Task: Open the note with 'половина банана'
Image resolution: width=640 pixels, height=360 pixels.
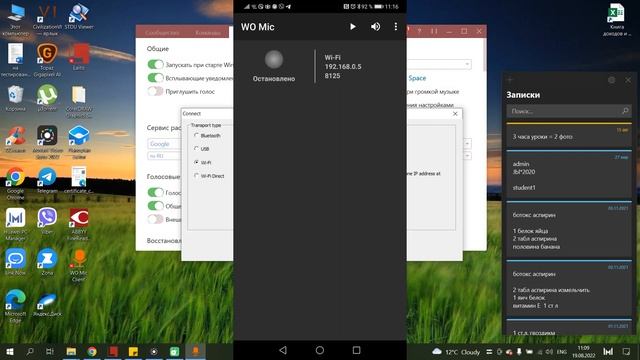Action: pos(569,229)
